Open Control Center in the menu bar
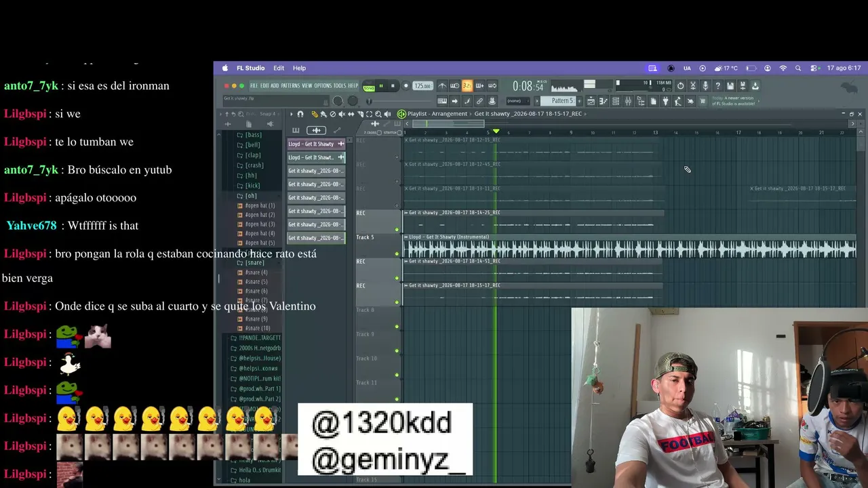The image size is (868, 488). click(x=813, y=68)
